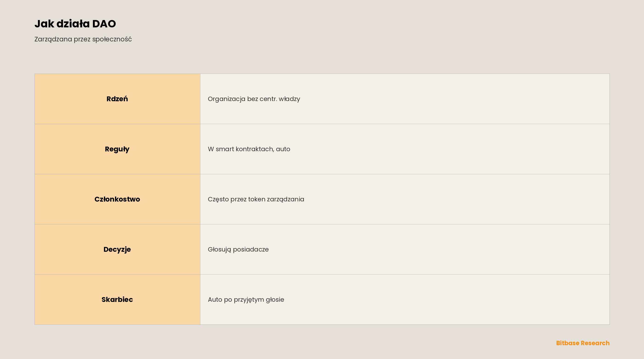Click the word DAO in the title
This screenshot has width=644, height=359.
(104, 24)
